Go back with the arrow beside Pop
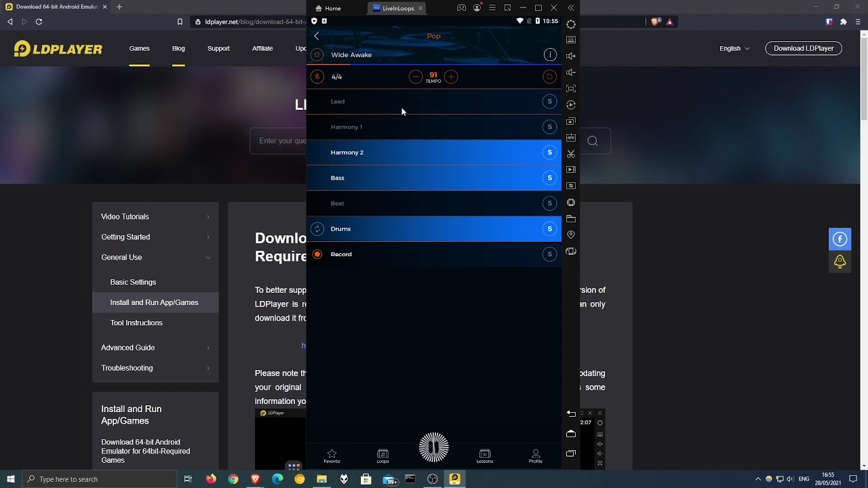Viewport: 868px width, 488px height. [317, 36]
